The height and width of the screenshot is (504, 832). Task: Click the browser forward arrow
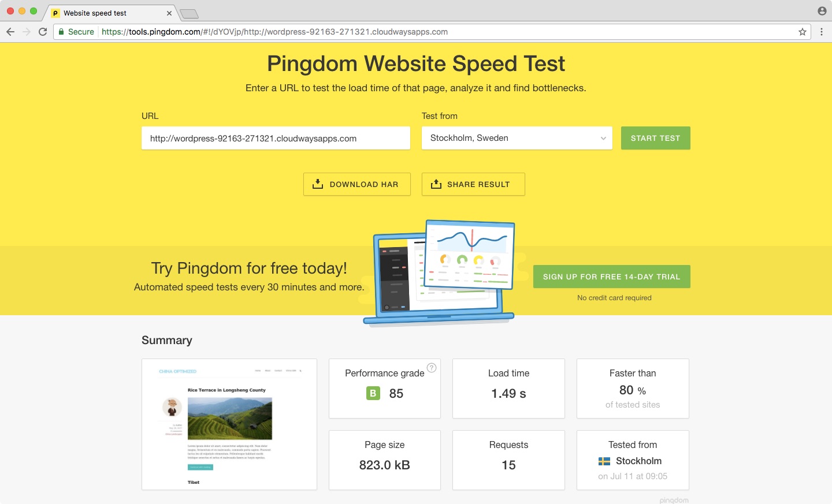click(27, 32)
